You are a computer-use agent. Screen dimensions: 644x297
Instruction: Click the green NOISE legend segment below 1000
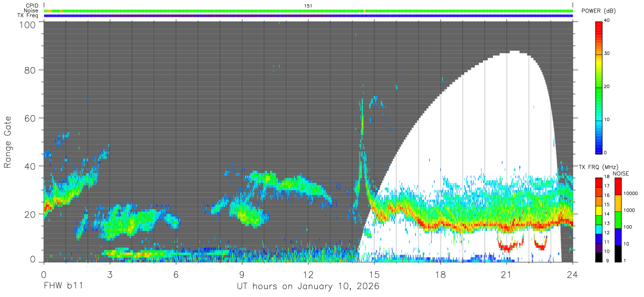click(x=617, y=219)
